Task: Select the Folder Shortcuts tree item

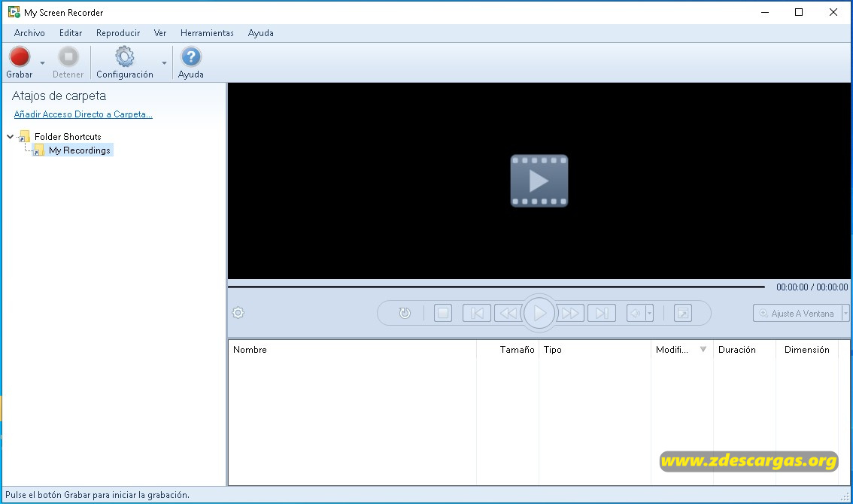Action: point(68,137)
